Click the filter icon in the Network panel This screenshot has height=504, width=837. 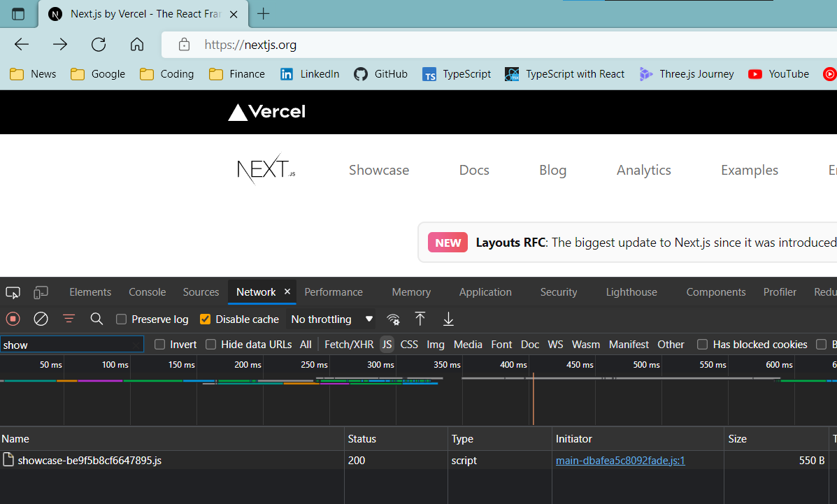tap(69, 319)
